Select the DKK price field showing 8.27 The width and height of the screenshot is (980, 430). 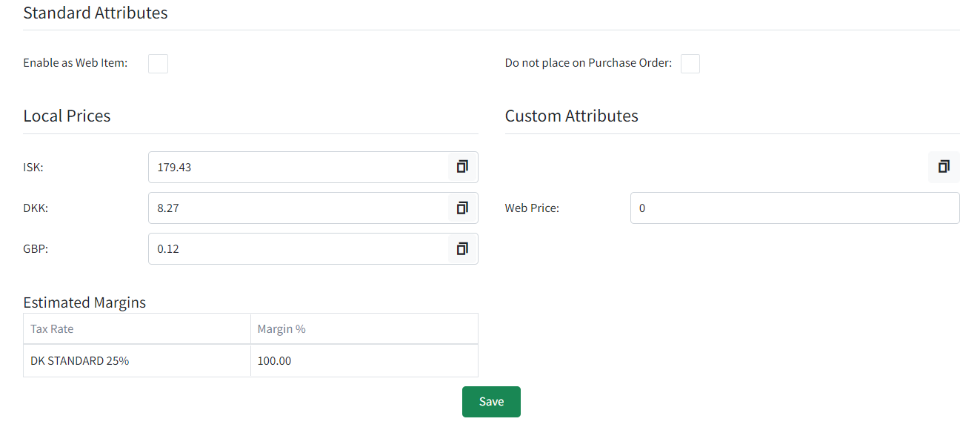tap(299, 208)
